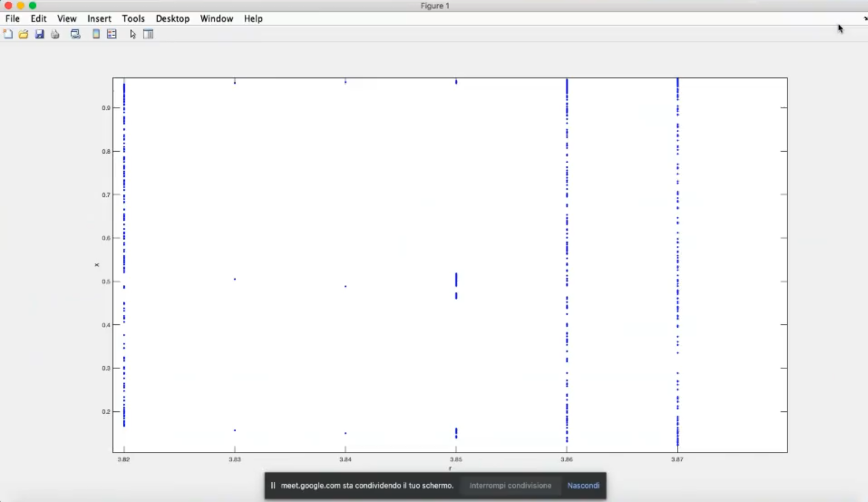Insert a legend from the toolbar

tap(112, 34)
